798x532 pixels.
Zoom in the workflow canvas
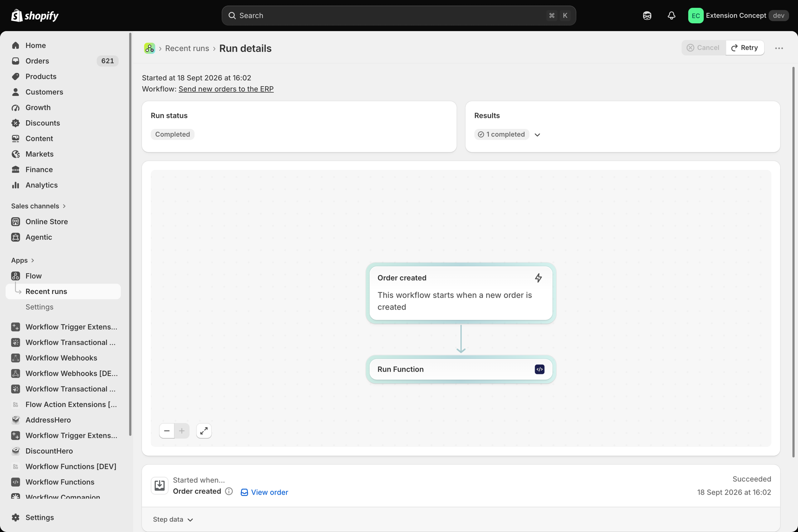(182, 431)
